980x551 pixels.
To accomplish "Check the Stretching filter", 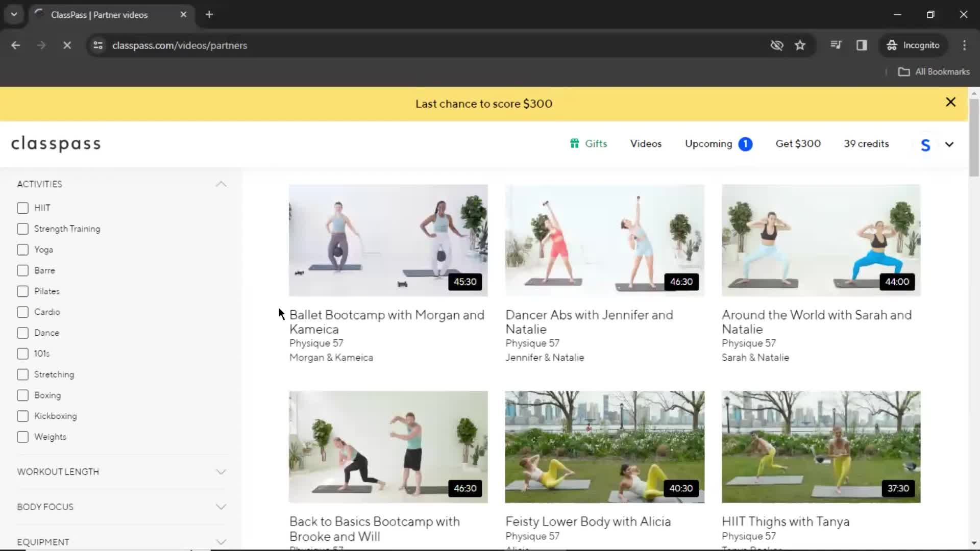I will [22, 374].
